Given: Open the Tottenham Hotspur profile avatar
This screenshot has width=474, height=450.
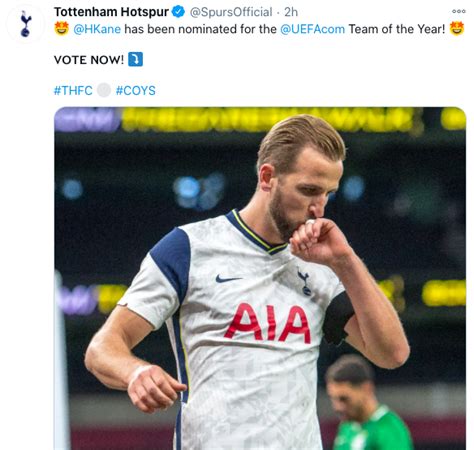Looking at the screenshot, I should coord(25,24).
